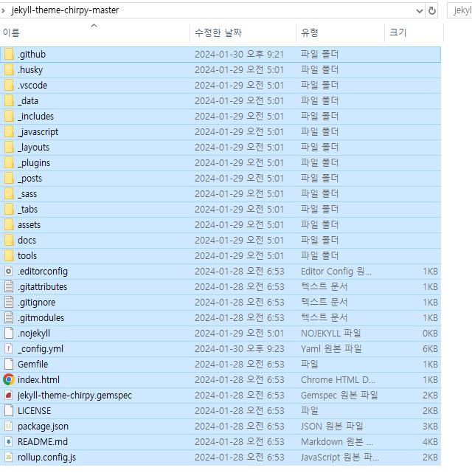The height and width of the screenshot is (476, 472).
Task: Select the package.json file name
Action: (x=43, y=426)
